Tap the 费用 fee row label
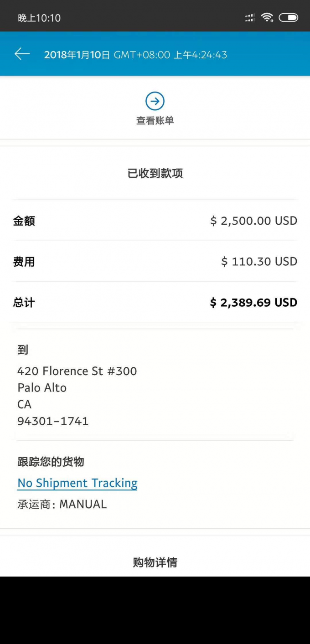Image resolution: width=310 pixels, height=644 pixels. pos(24,262)
